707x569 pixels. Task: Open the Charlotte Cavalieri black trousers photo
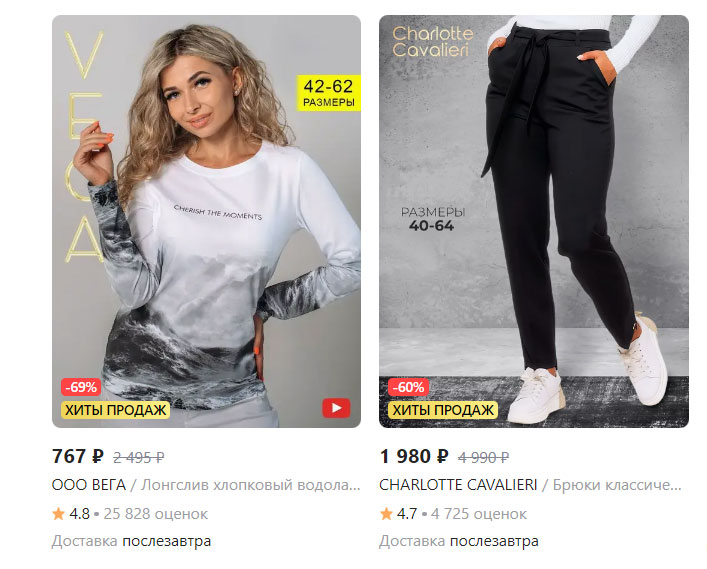click(534, 221)
